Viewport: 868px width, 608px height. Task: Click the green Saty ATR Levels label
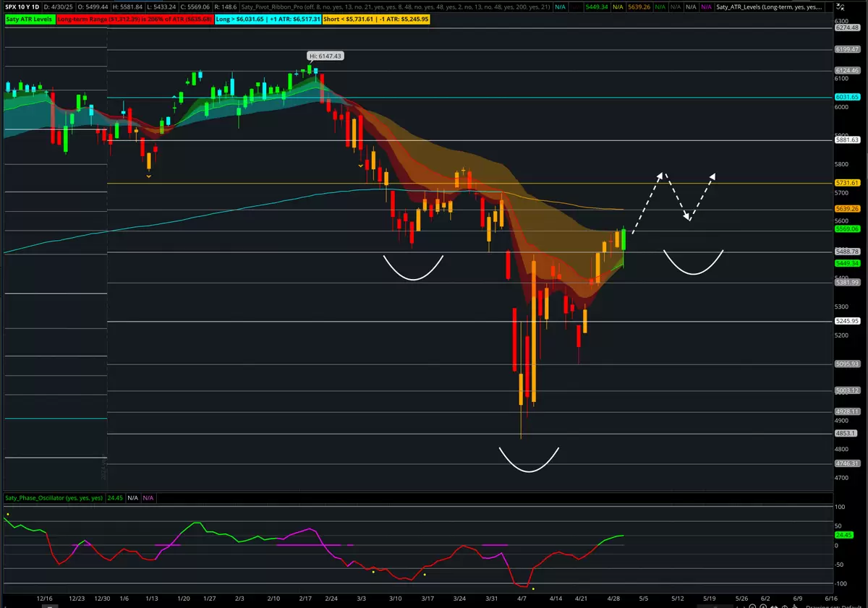click(x=28, y=18)
